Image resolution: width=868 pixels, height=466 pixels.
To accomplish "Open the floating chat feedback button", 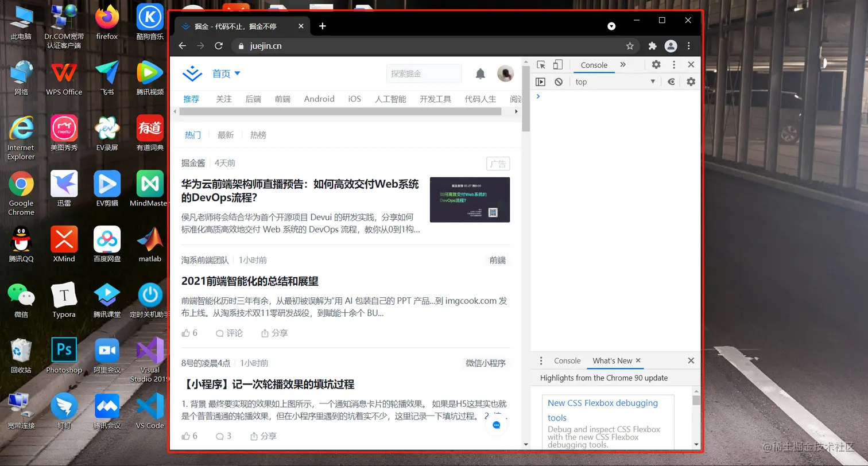I will click(497, 425).
